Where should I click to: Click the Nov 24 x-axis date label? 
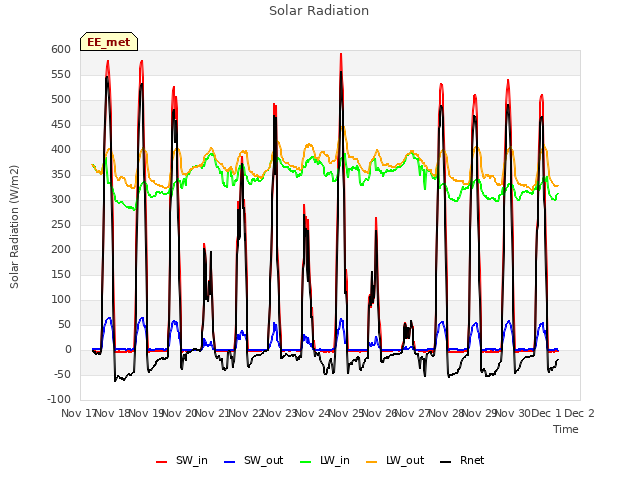tap(312, 413)
